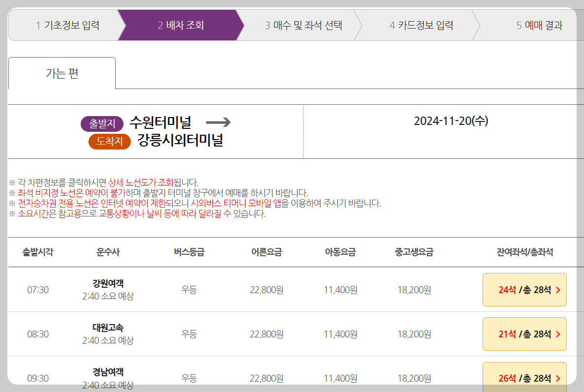Screen dimensions: 584x392
Task: Select the 24석 seat availability button for 강원여객
Action: coord(524,290)
